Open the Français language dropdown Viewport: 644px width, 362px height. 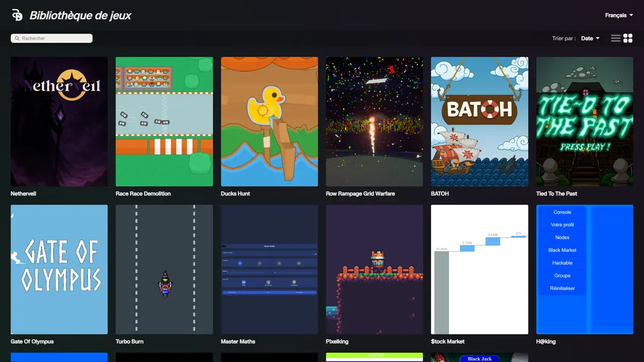(x=618, y=15)
